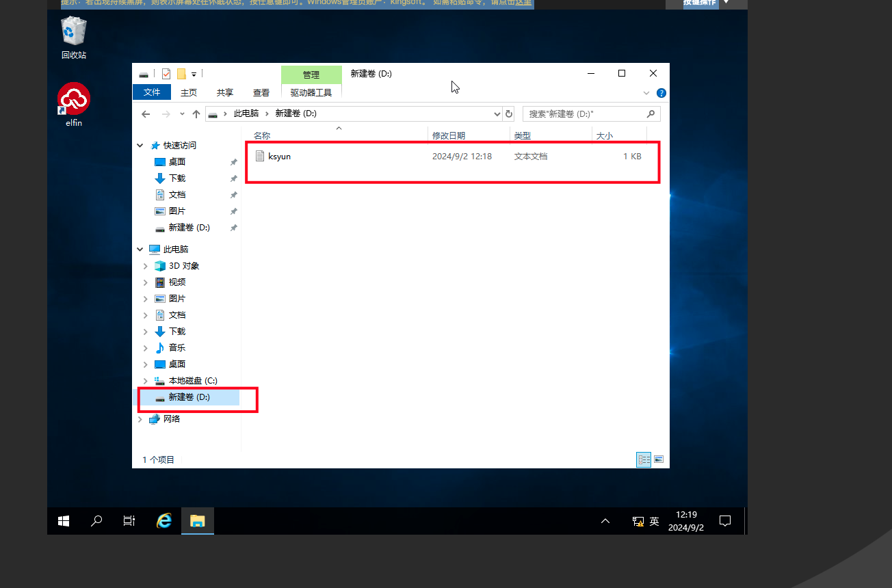This screenshot has height=588, width=892.
Task: Switch to Details view icon in status bar
Action: coord(643,459)
